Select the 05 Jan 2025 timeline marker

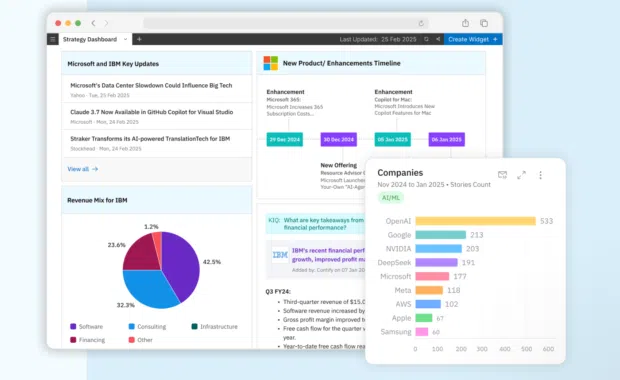pyautogui.click(x=393, y=139)
